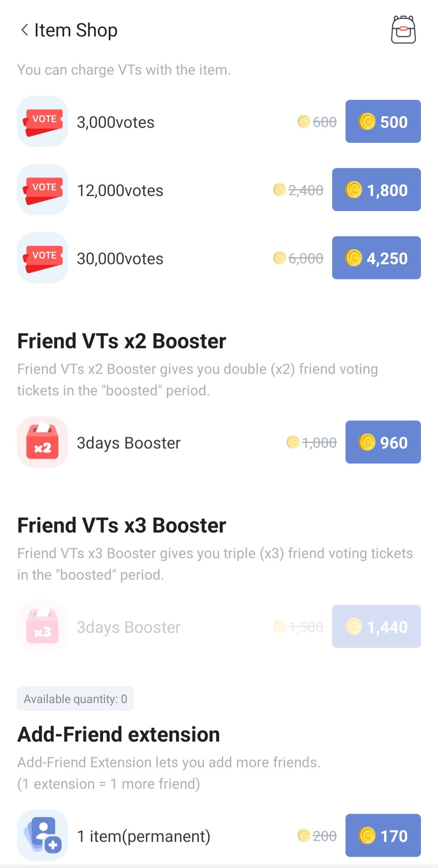Viewport: 438px width, 868px height.
Task: Tap the Item Shop title text
Action: pyautogui.click(x=76, y=30)
